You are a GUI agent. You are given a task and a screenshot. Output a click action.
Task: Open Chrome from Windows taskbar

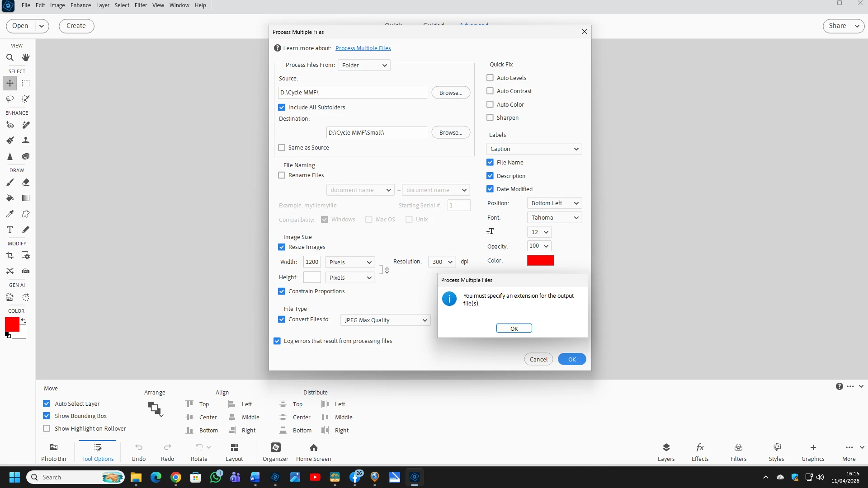click(176, 477)
